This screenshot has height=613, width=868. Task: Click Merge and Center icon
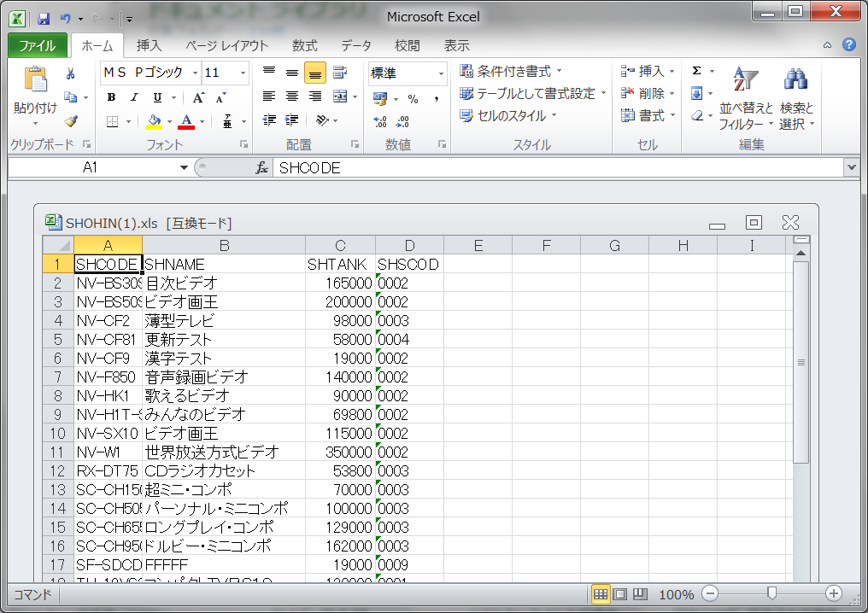click(x=340, y=96)
